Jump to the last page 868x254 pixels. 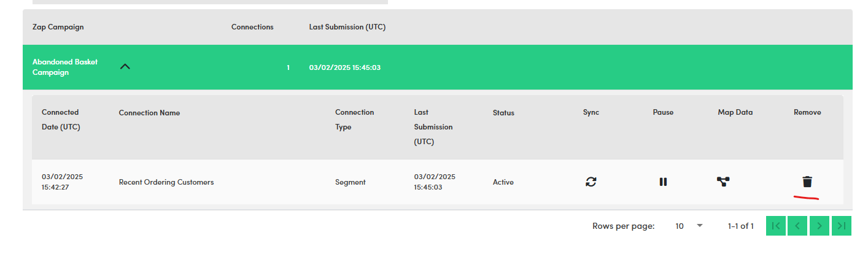click(842, 226)
